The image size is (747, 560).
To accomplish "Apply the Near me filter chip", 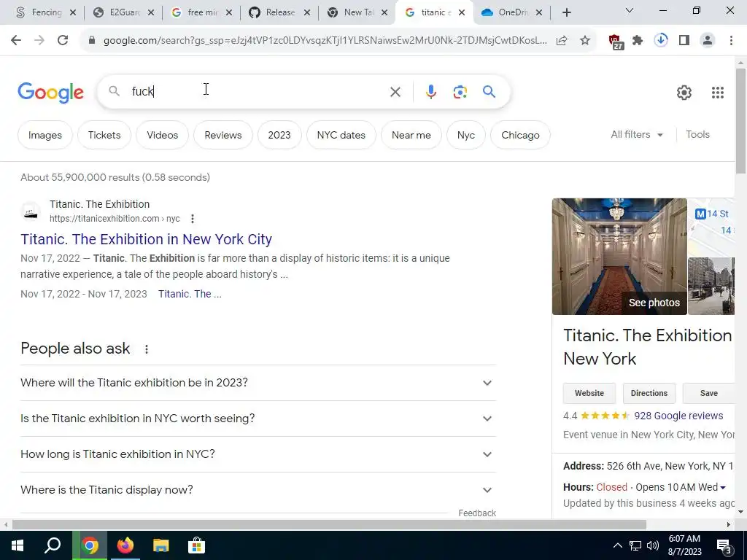I will tap(411, 135).
